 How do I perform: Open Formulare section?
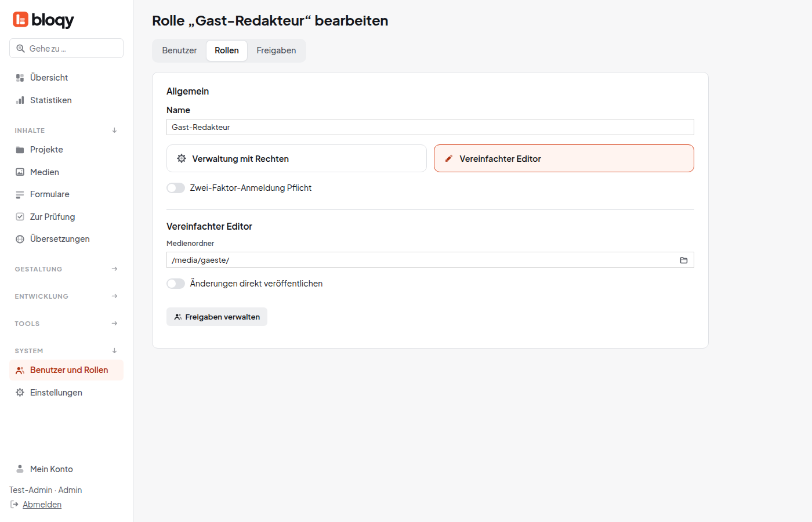pyautogui.click(x=66, y=194)
